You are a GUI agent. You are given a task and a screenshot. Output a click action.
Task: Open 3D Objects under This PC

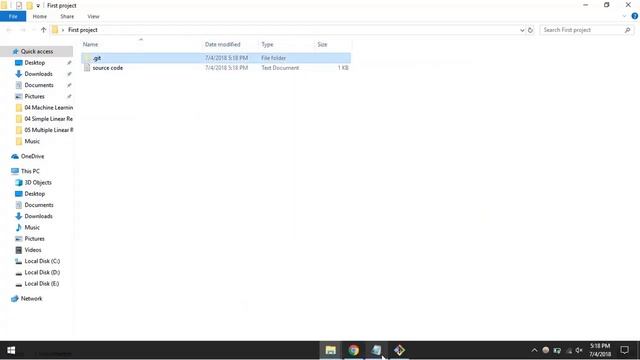pos(38,182)
